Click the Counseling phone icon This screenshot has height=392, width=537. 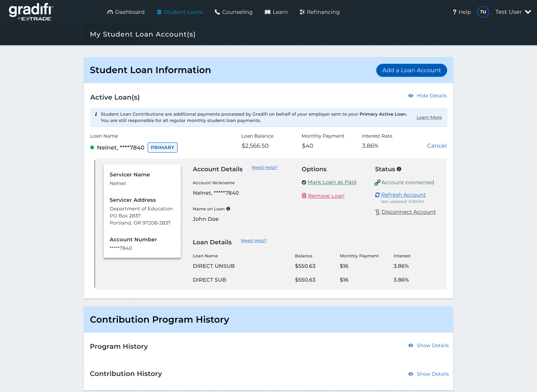[217, 12]
